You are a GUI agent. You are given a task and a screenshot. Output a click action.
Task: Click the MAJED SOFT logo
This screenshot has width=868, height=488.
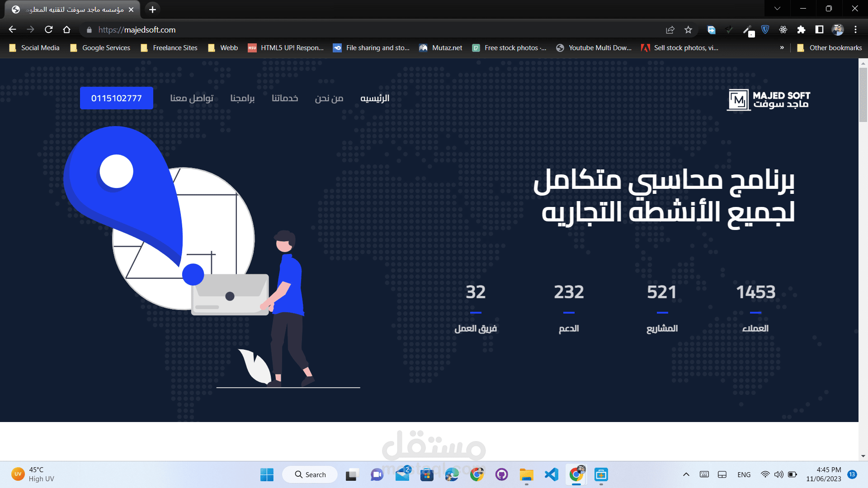pyautogui.click(x=768, y=99)
